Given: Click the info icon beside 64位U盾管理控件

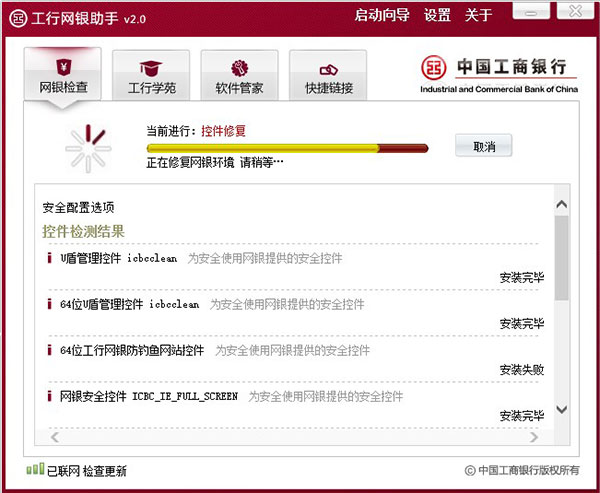Looking at the screenshot, I should click(x=49, y=304).
